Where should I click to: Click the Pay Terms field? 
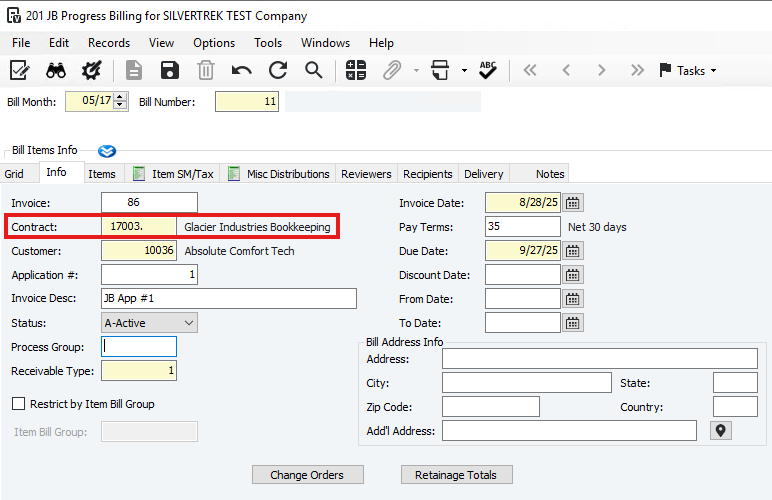click(522, 226)
